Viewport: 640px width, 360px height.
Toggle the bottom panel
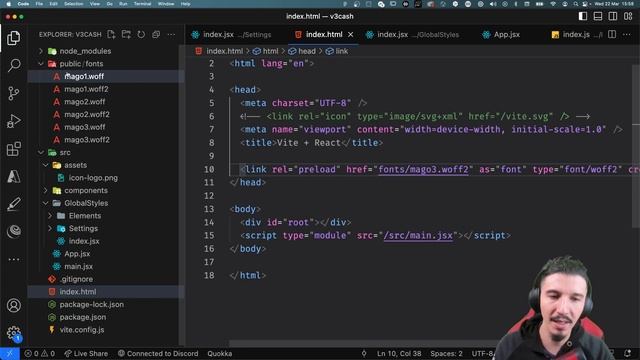point(598,16)
